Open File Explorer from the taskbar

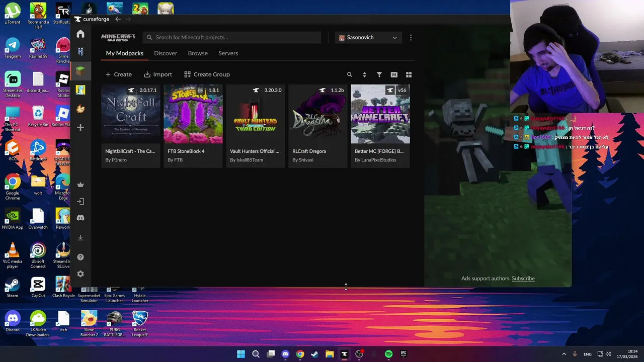coord(330,354)
